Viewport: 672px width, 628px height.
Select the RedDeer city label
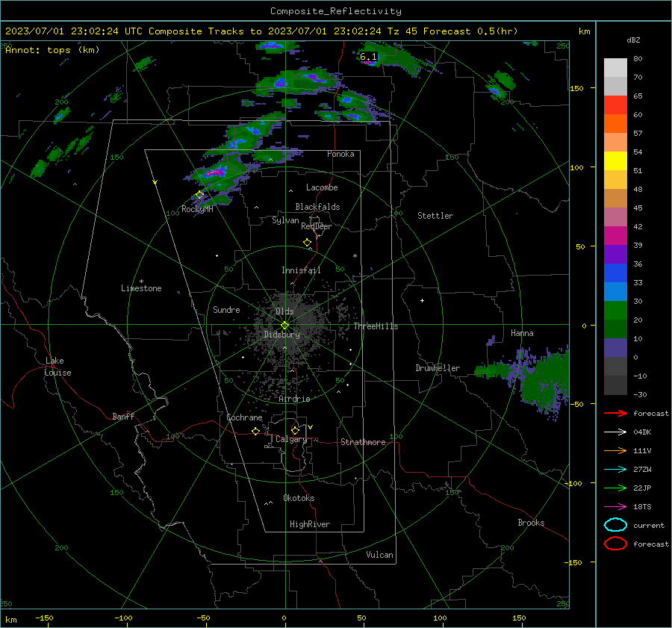click(317, 226)
